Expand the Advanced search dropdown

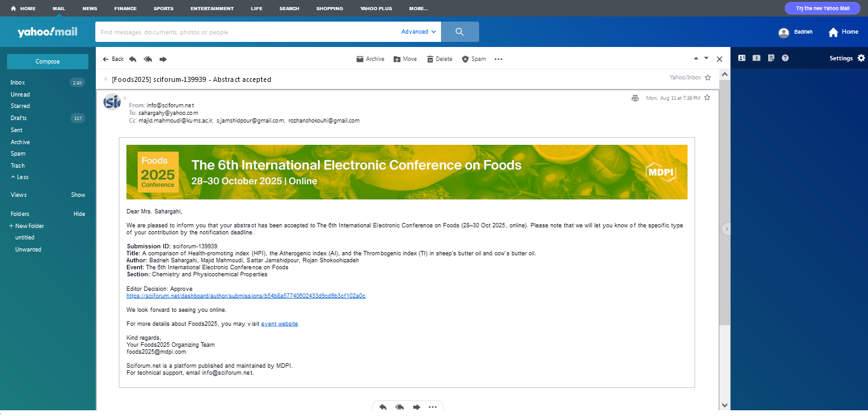pos(419,32)
